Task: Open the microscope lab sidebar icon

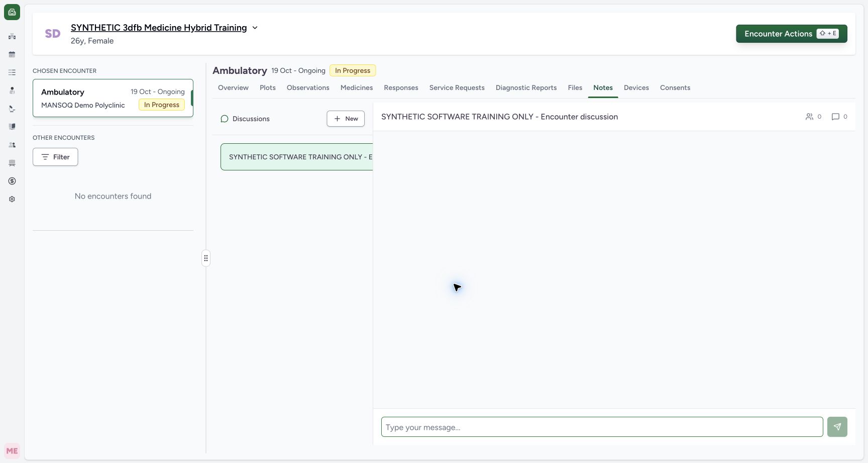Action: point(12,109)
